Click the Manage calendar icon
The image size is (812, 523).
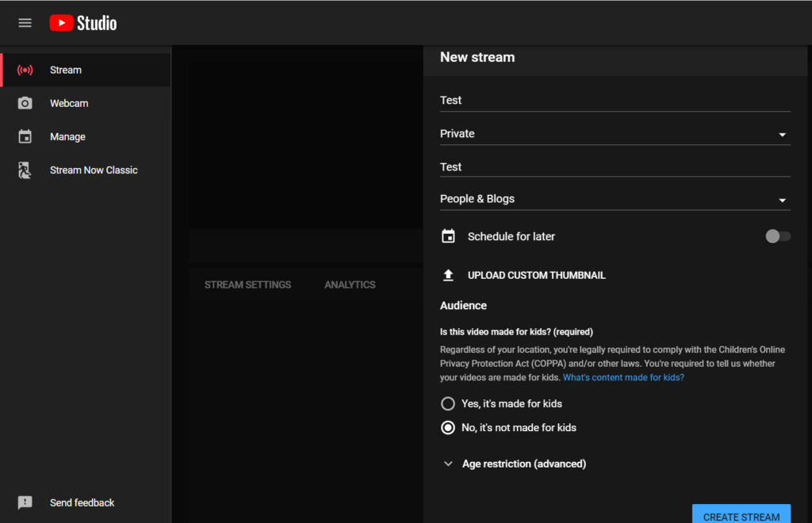coord(25,136)
